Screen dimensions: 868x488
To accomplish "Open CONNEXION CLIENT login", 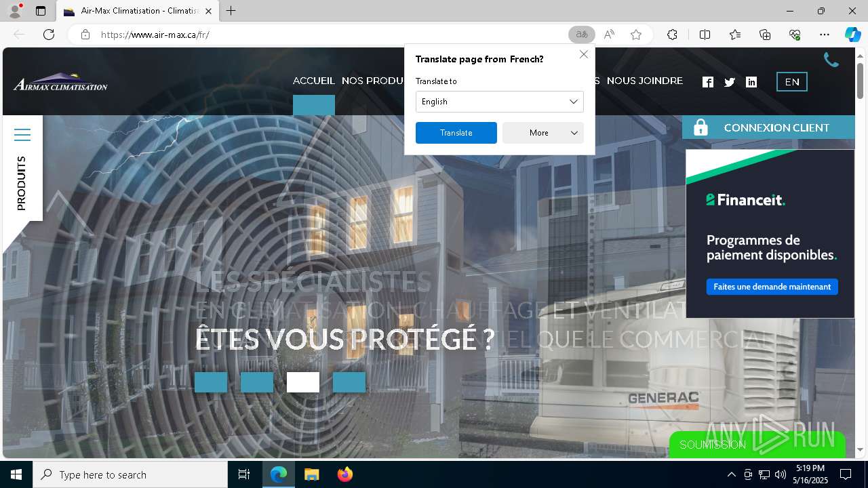I will click(768, 127).
